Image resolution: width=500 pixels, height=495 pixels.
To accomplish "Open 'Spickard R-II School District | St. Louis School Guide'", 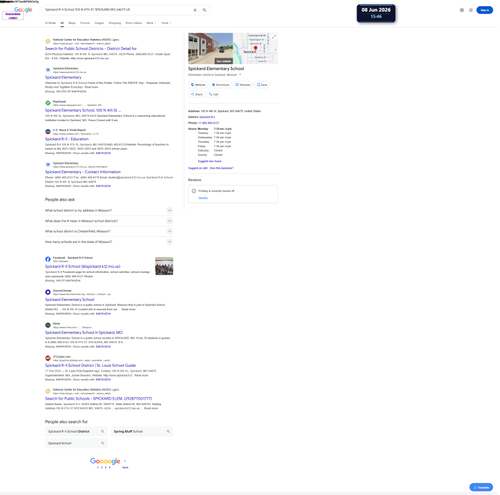I will (90, 366).
